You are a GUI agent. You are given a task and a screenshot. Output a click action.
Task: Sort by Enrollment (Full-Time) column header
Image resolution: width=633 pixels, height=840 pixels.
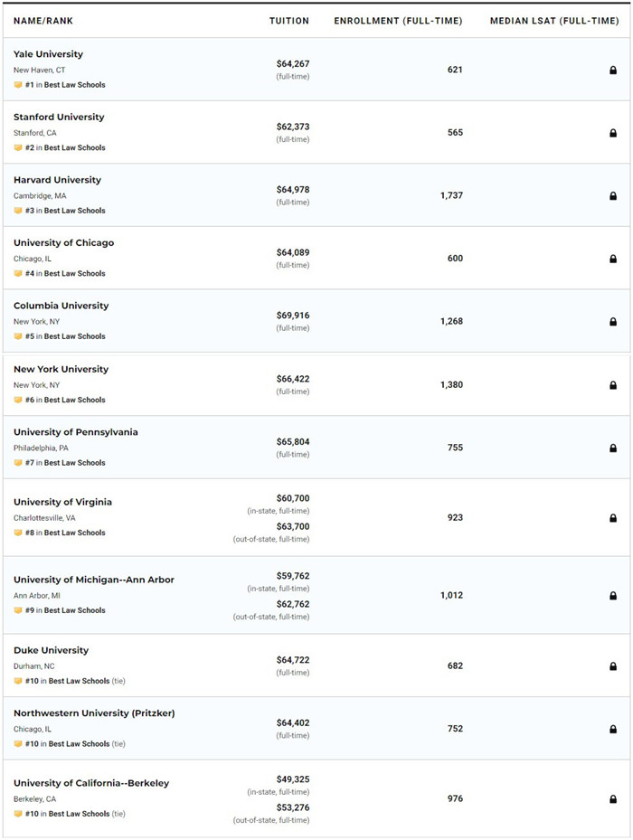398,21
